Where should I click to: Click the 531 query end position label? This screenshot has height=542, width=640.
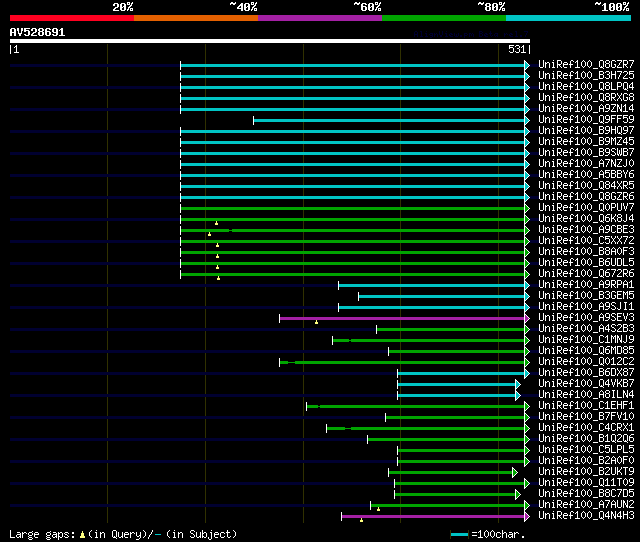pyautogui.click(x=517, y=49)
